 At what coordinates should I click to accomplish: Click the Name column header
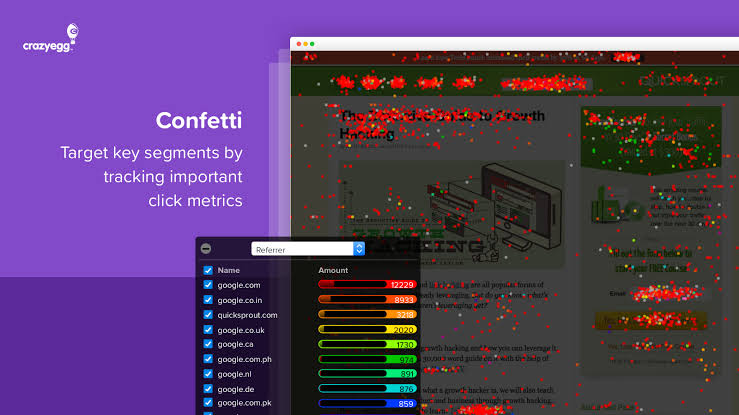coord(229,270)
